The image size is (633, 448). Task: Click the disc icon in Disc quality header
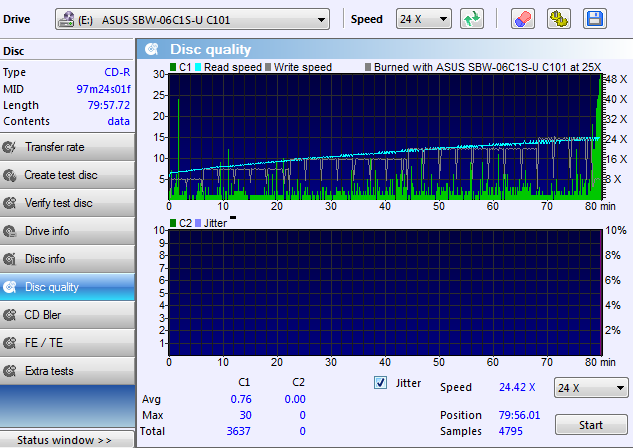point(152,49)
